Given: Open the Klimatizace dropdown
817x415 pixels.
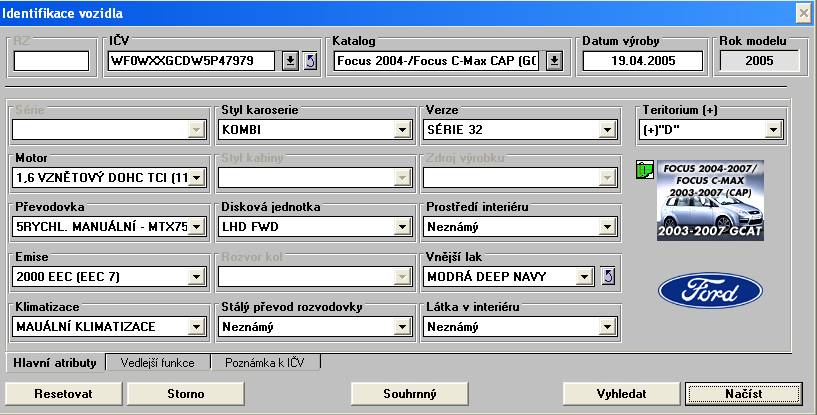Looking at the screenshot, I should tap(197, 326).
